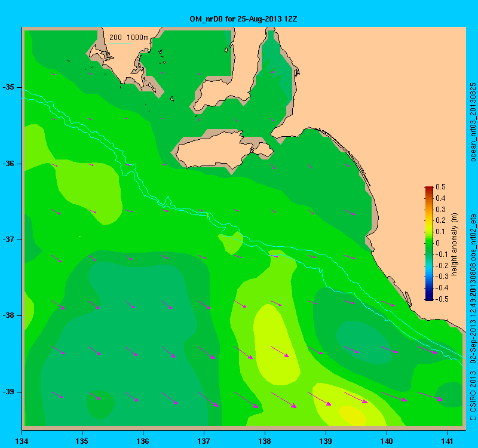
Task: Click longitude label 136 on the bottom axis
Action: [143, 441]
